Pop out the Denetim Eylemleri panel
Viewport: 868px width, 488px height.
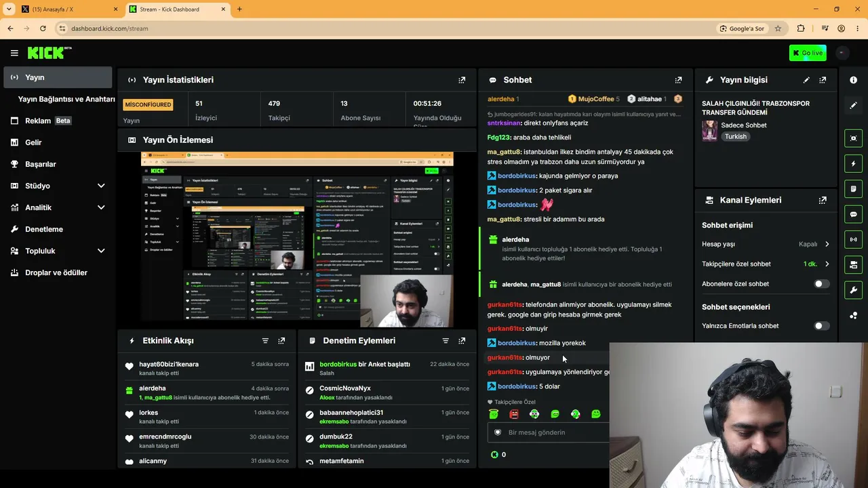coord(462,341)
